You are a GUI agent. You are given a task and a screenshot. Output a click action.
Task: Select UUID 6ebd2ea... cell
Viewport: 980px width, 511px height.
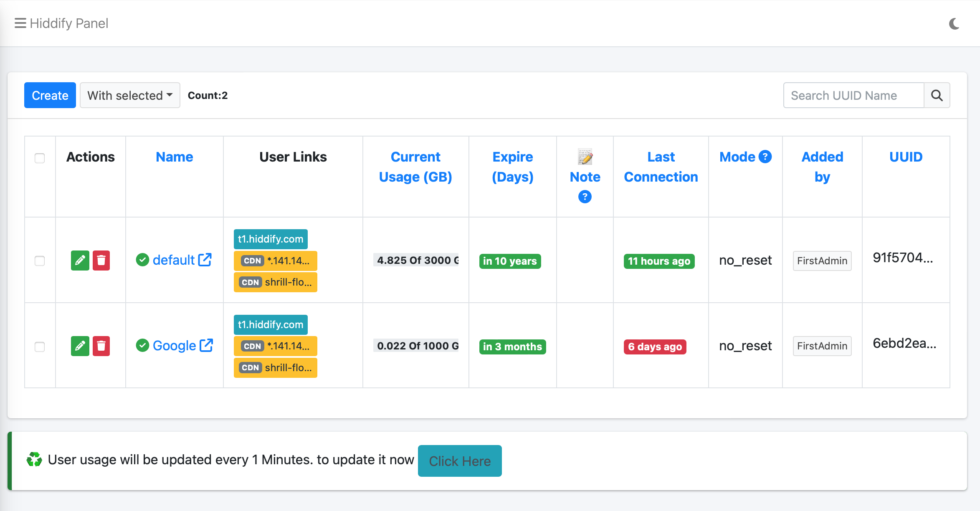[904, 344]
